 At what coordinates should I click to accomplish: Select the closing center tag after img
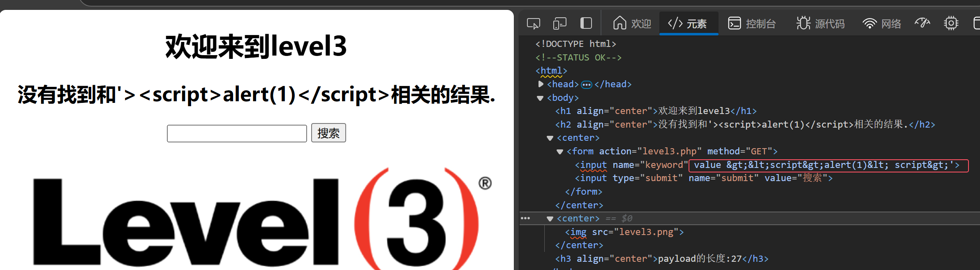[579, 245]
